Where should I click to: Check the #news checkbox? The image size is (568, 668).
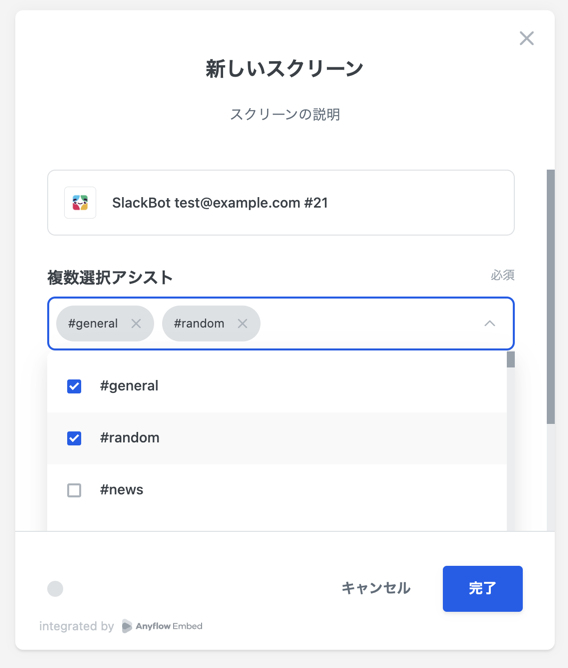pos(74,490)
